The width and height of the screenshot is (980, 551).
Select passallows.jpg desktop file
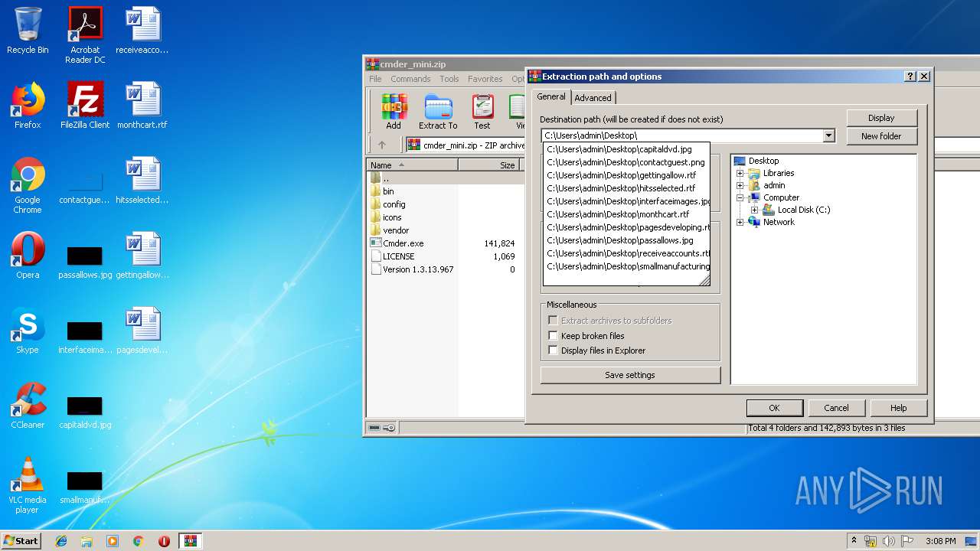(85, 260)
